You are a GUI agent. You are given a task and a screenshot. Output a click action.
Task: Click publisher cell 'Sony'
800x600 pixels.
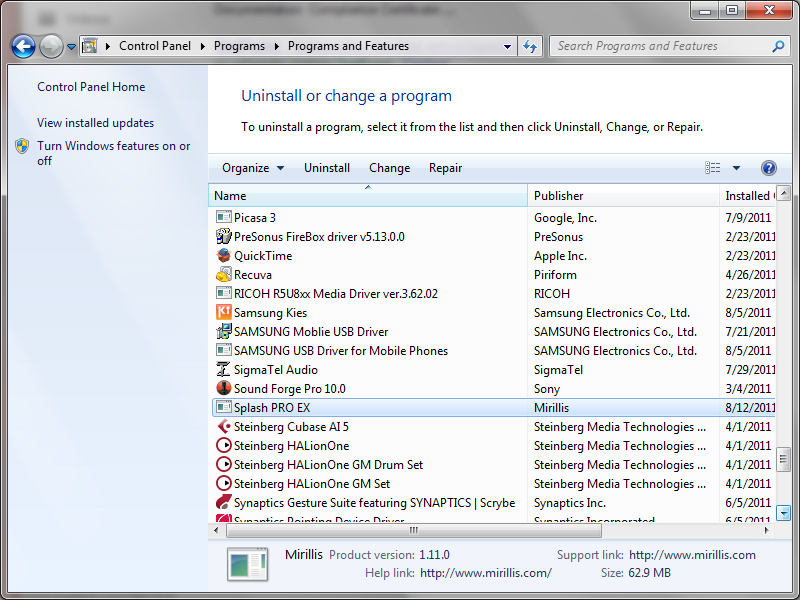click(547, 389)
